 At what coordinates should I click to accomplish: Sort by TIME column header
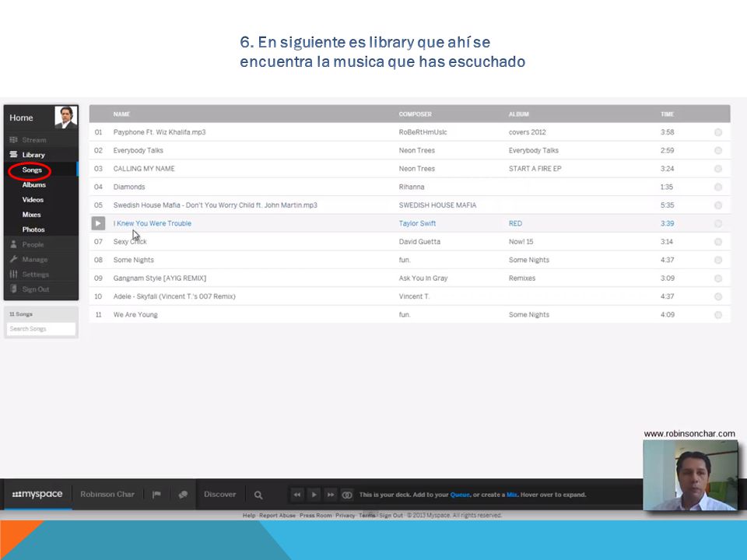pos(667,114)
